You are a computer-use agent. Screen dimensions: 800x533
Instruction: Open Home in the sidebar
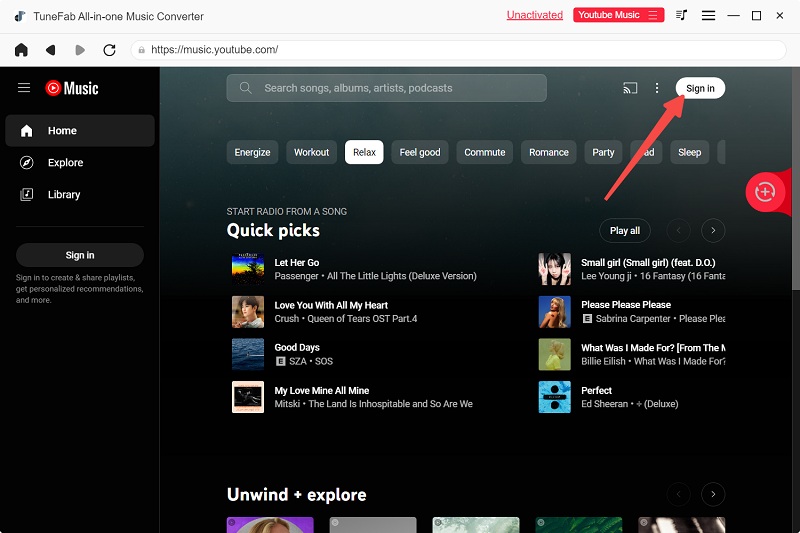coord(80,131)
